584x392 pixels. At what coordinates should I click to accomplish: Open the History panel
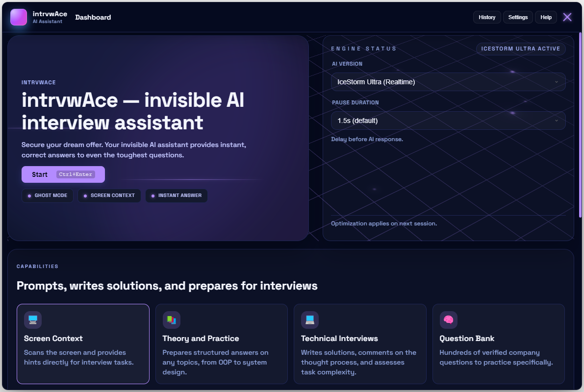486,17
